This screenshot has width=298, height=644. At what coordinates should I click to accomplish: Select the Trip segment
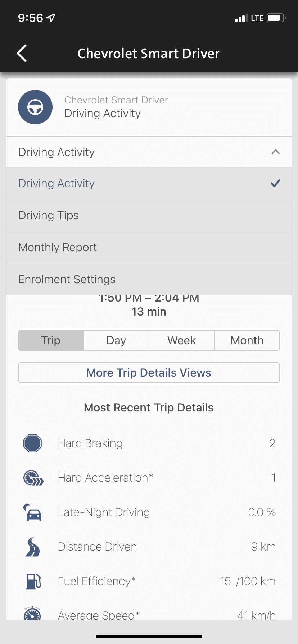tap(51, 340)
